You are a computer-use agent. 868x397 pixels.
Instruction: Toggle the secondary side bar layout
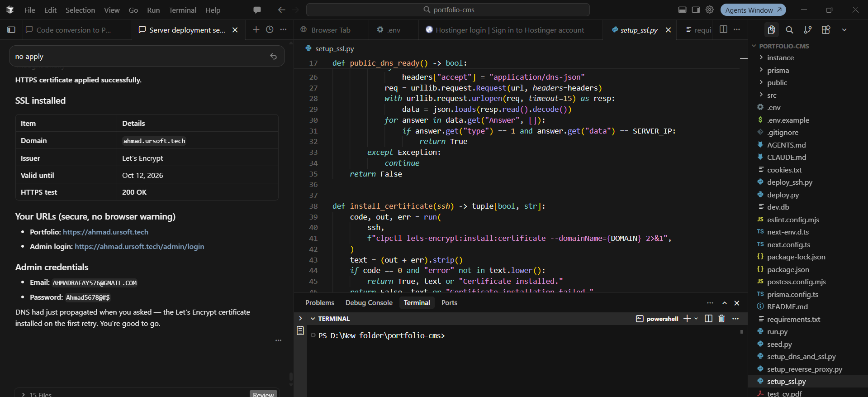tap(696, 10)
